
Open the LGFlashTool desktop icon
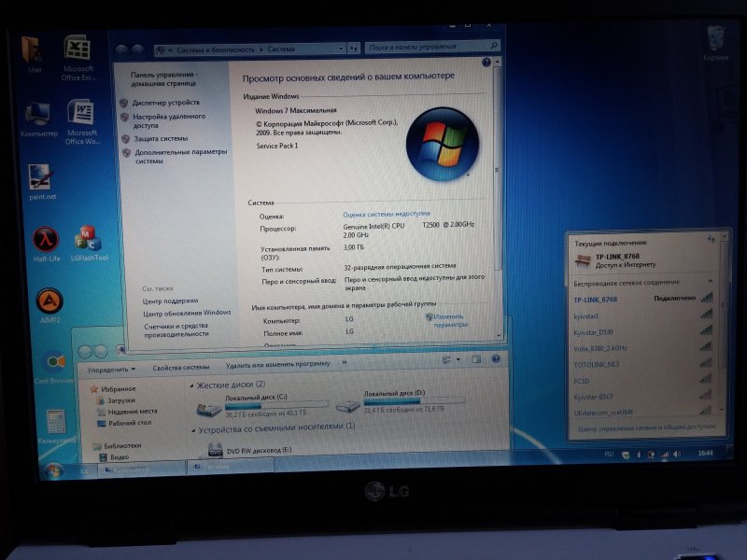tap(89, 239)
